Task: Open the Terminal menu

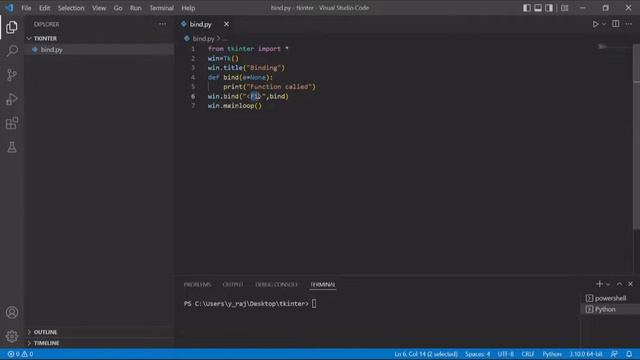Action: pyautogui.click(x=161, y=8)
